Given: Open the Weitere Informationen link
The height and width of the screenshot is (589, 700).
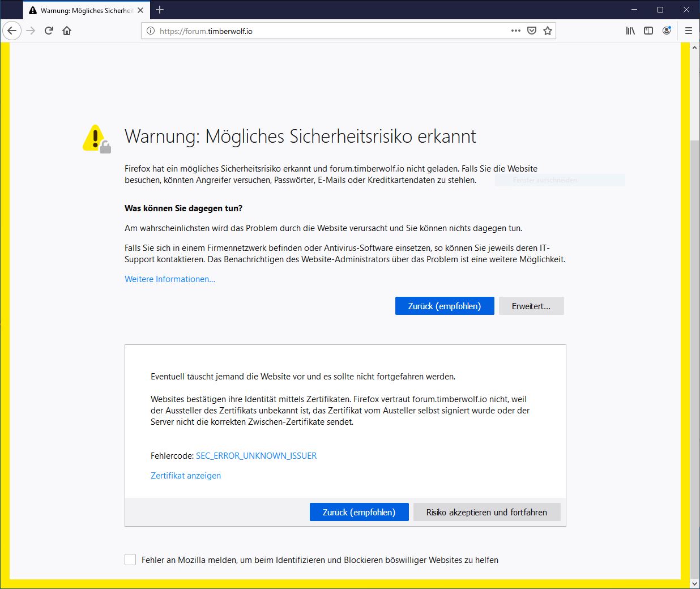Looking at the screenshot, I should coord(170,279).
